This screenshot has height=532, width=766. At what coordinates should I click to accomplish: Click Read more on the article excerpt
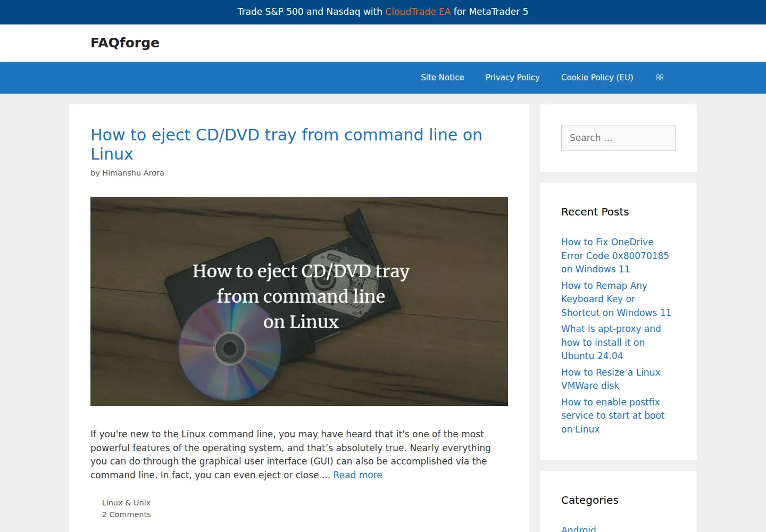(x=357, y=475)
